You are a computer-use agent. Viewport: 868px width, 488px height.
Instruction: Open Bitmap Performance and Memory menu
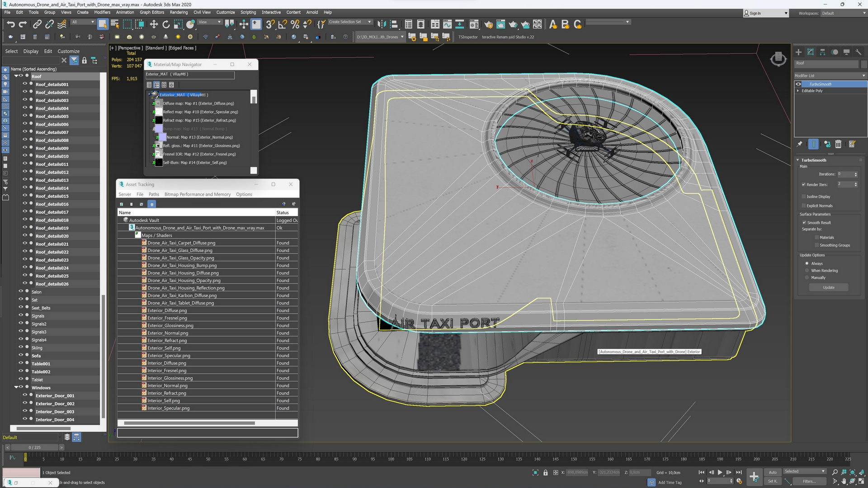pyautogui.click(x=198, y=194)
